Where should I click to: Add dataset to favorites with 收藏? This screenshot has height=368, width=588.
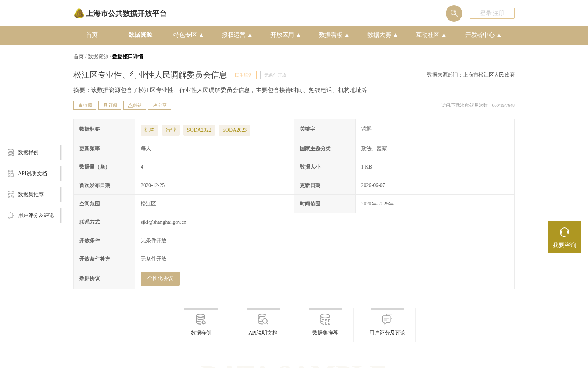[85, 105]
